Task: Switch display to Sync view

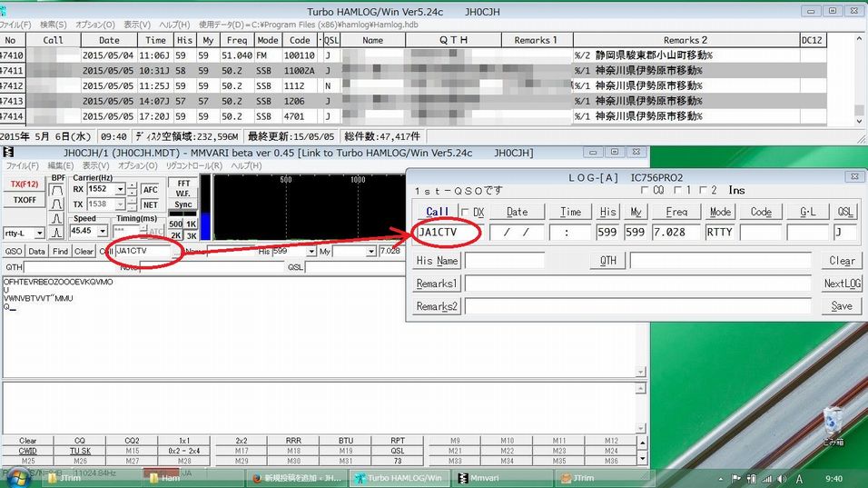Action: [x=183, y=204]
